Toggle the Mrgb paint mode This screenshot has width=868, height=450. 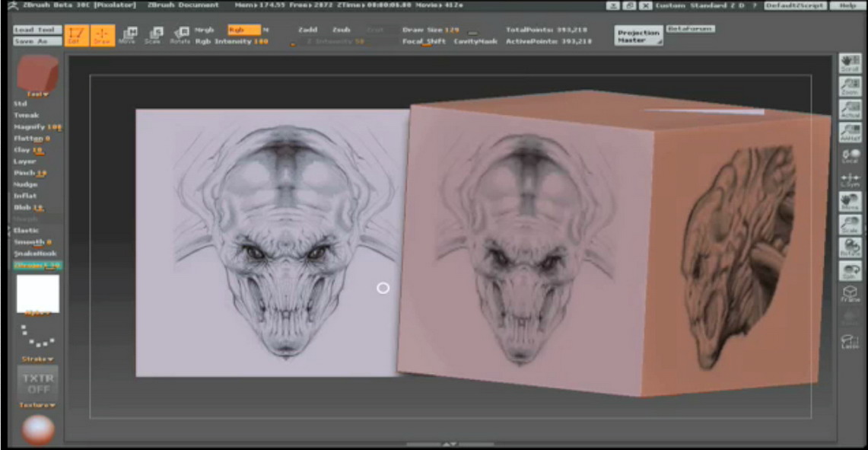205,30
